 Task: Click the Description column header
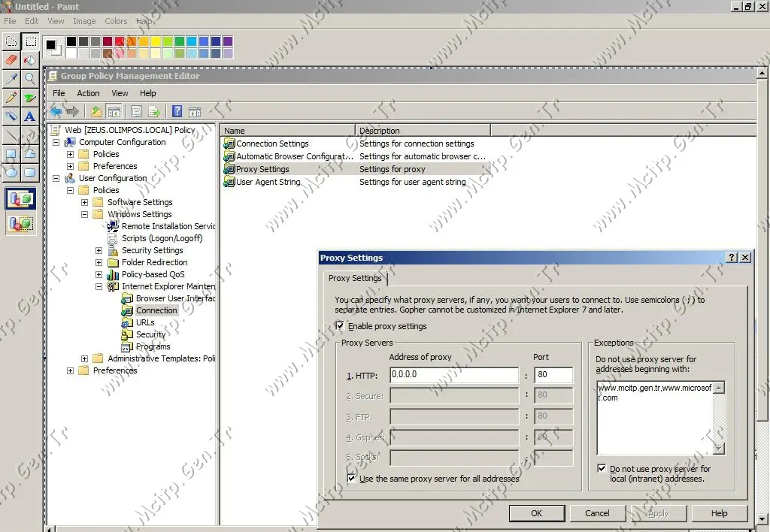(x=423, y=131)
